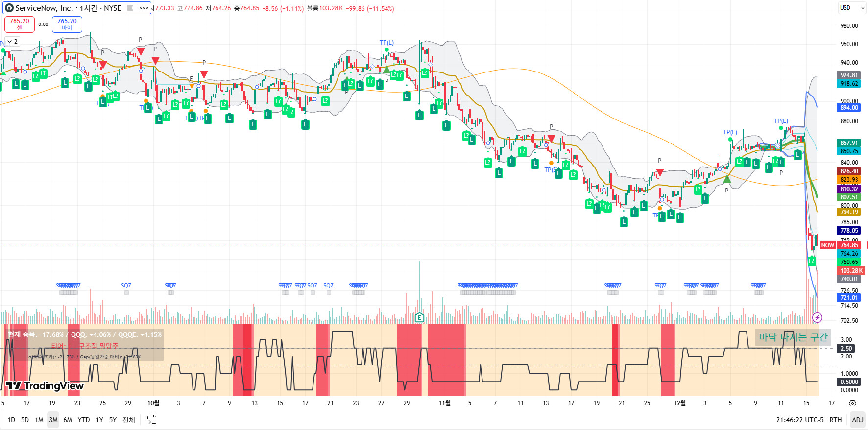Click the TP(L) label near October 28
The width and height of the screenshot is (868, 430).
tap(387, 43)
